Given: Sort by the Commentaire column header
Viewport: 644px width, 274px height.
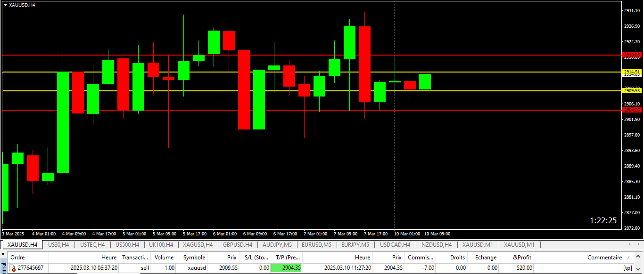Looking at the screenshot, I should pos(604,258).
